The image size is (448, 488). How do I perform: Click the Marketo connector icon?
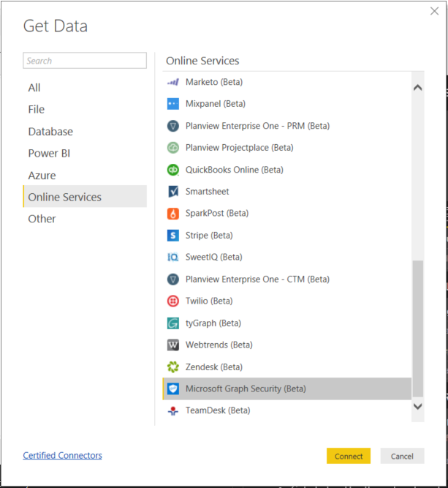coord(173,82)
